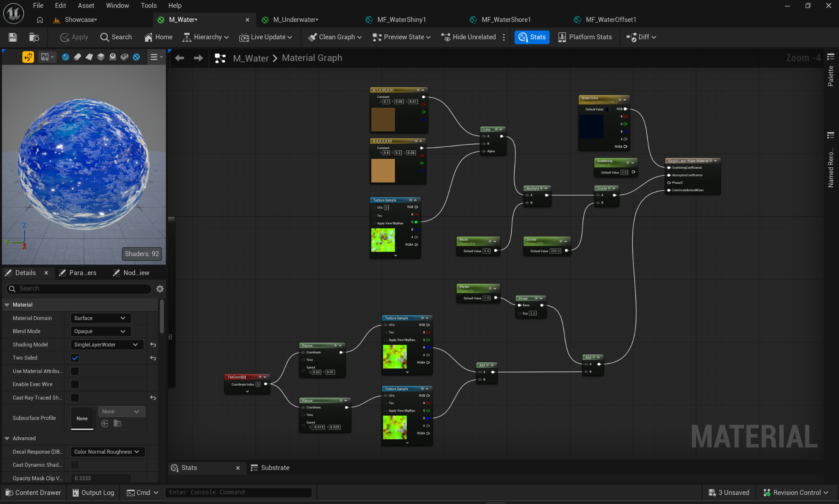This screenshot has width=839, height=504.
Task: Open the Subsurface Profile None dropdown
Action: coord(122,411)
